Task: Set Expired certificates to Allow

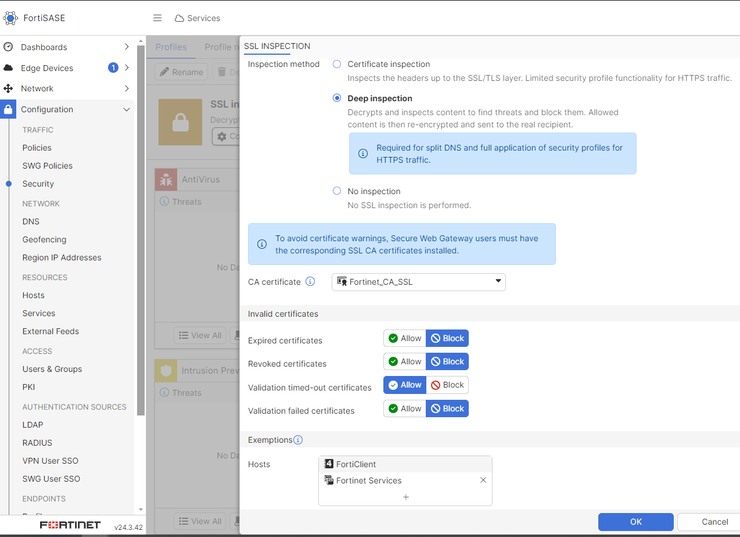Action: (404, 338)
